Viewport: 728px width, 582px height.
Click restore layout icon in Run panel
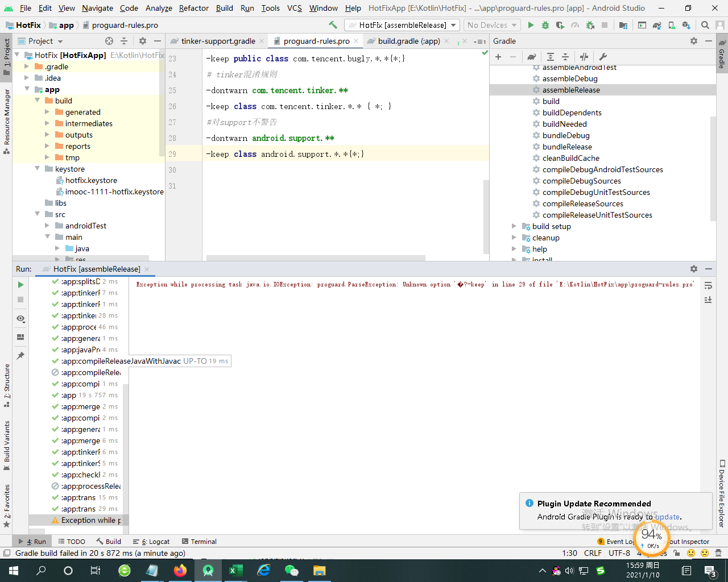pos(20,337)
